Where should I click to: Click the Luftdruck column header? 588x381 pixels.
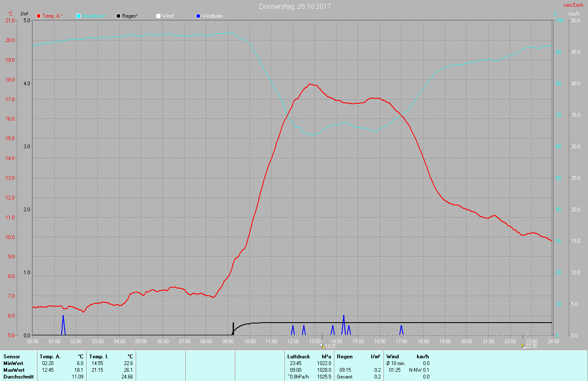tap(299, 357)
